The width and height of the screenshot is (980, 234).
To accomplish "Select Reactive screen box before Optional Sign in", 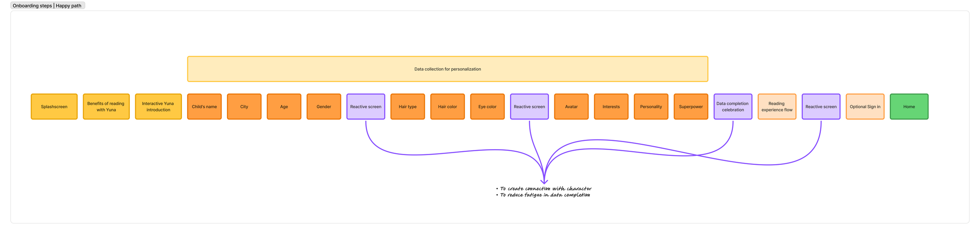I will [x=821, y=106].
